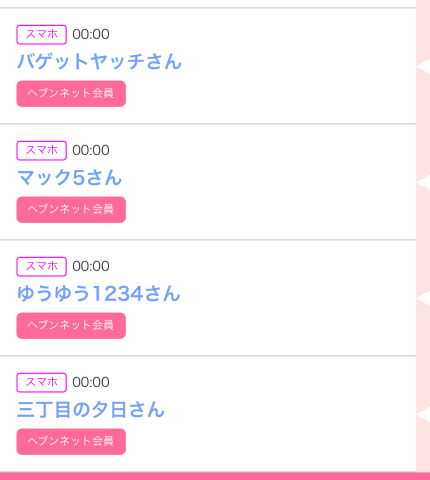Click white arrow notch beside 三丁目の夕日さん row

point(423,414)
